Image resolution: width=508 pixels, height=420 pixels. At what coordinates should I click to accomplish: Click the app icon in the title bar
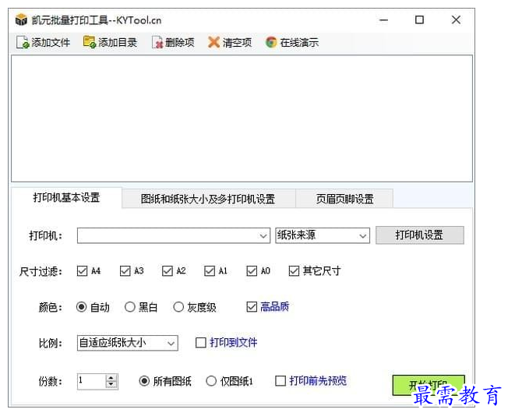(x=21, y=19)
